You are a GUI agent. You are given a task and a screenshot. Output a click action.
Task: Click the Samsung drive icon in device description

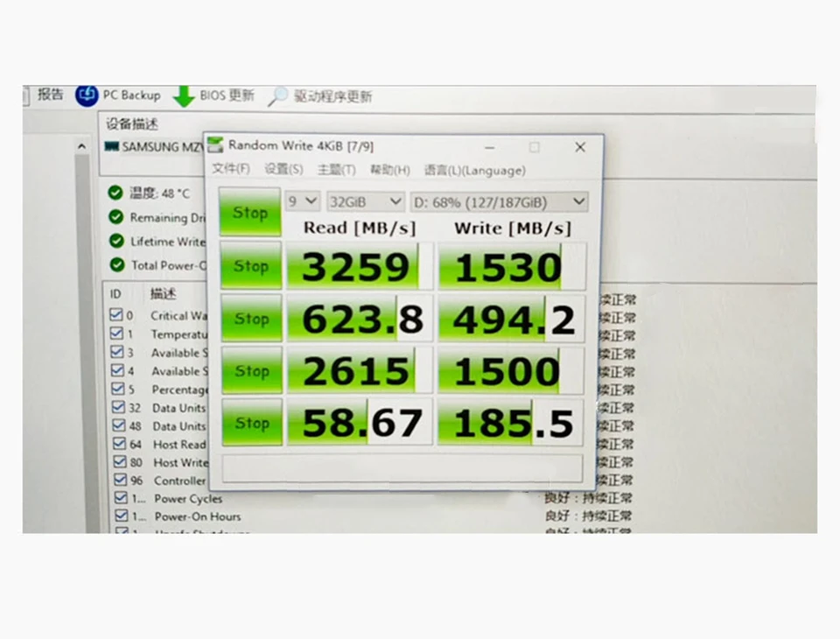click(111, 146)
